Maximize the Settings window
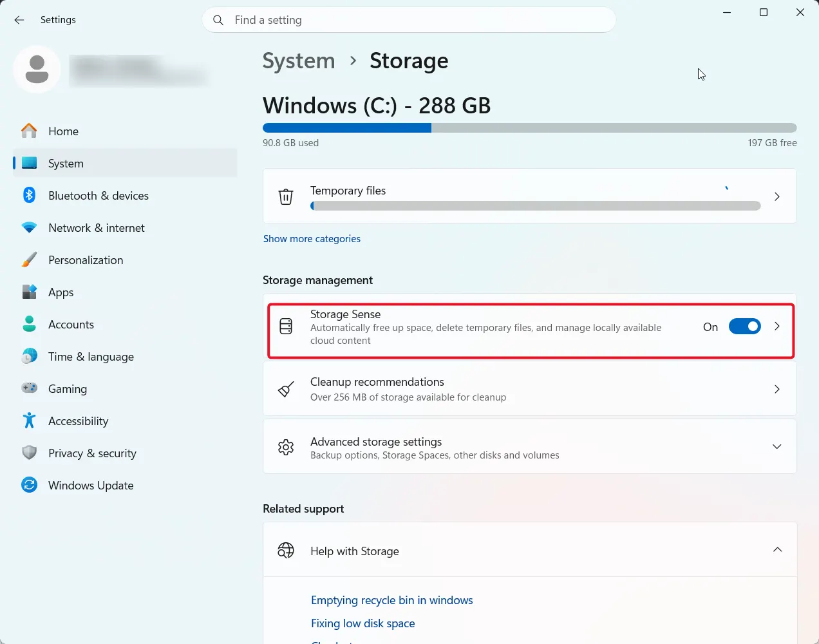 764,12
